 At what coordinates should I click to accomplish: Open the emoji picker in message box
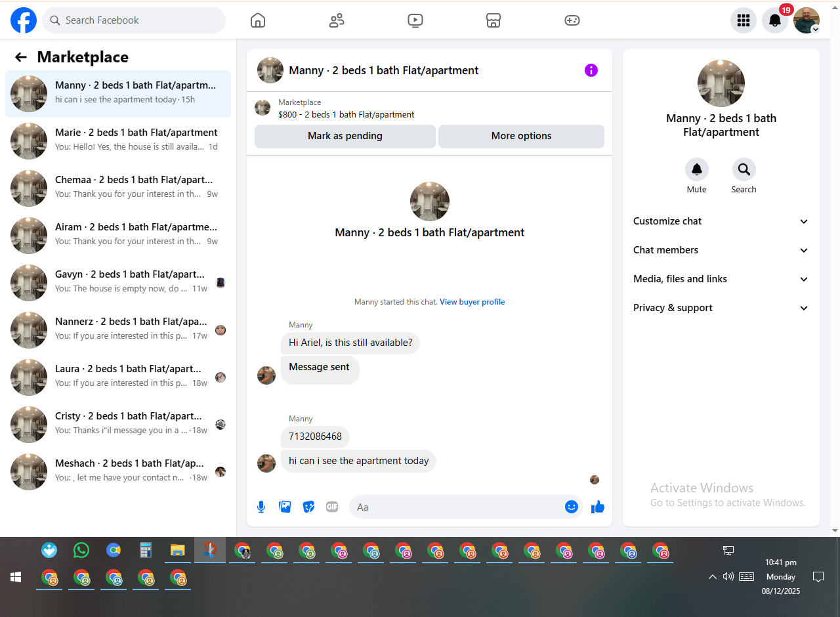[572, 507]
